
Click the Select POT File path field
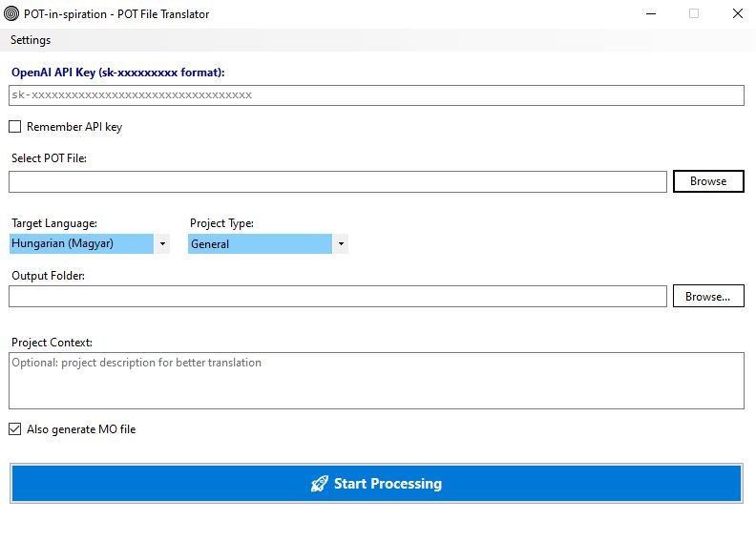[337, 181]
